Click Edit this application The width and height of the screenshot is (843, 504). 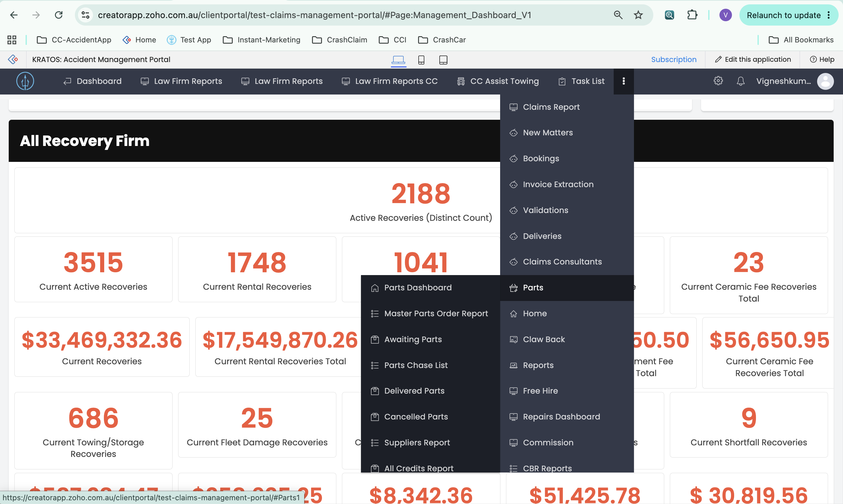pos(753,60)
